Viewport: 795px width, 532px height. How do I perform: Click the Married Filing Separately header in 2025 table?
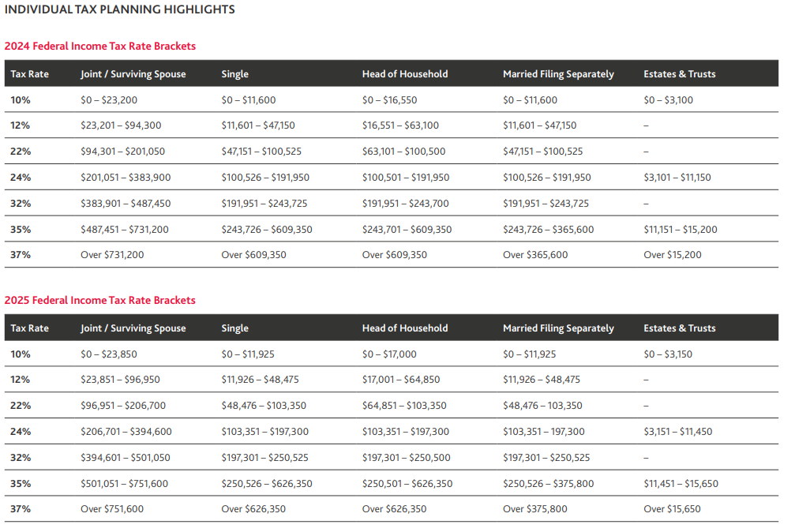[x=558, y=328]
